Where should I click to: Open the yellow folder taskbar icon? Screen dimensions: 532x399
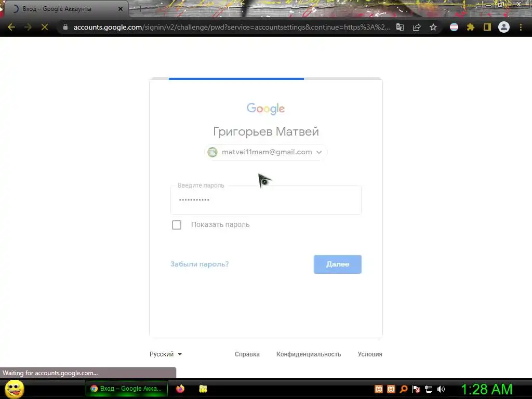point(203,389)
